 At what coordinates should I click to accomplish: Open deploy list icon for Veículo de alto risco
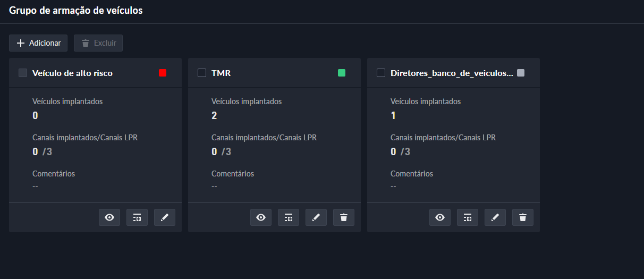pos(137,217)
